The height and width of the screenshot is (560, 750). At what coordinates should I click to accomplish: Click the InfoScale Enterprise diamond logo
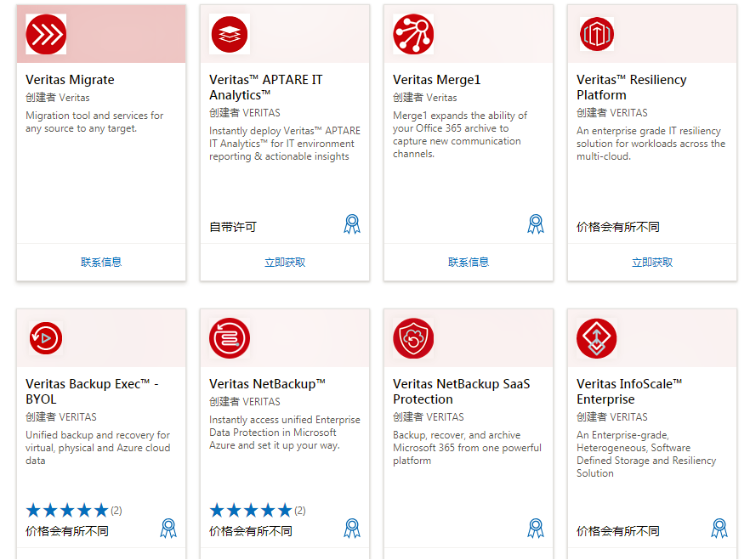[597, 338]
